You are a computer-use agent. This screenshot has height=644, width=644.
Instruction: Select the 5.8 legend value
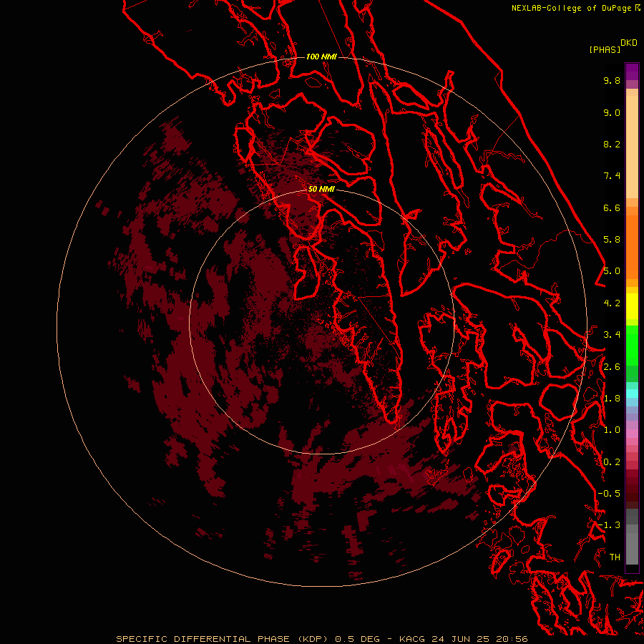pyautogui.click(x=612, y=240)
